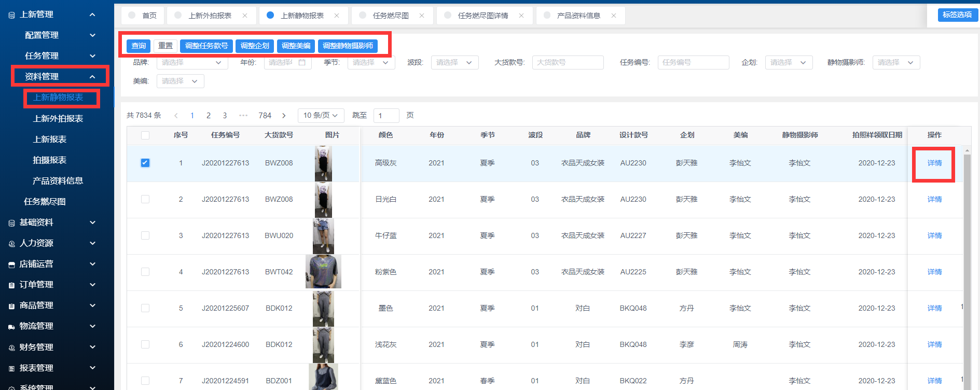The image size is (980, 390).
Task: Close the 任务燃尽图 tab
Action: pos(422,16)
